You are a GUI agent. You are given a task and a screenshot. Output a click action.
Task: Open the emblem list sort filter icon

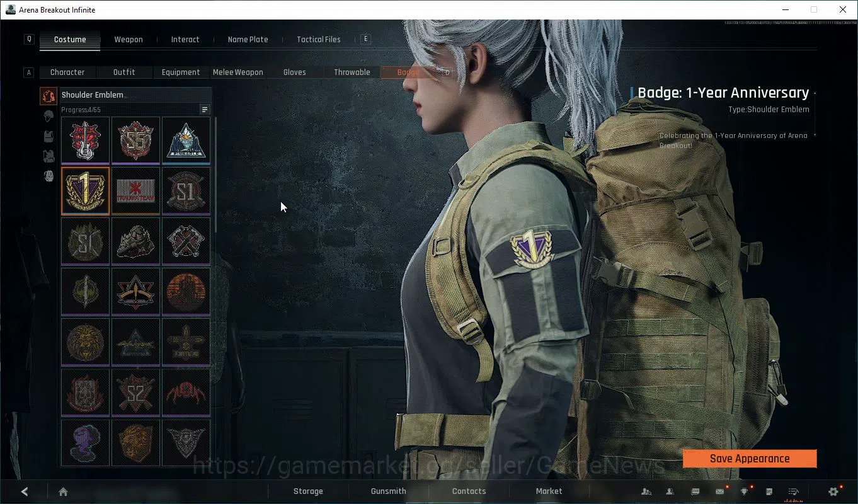tap(205, 110)
